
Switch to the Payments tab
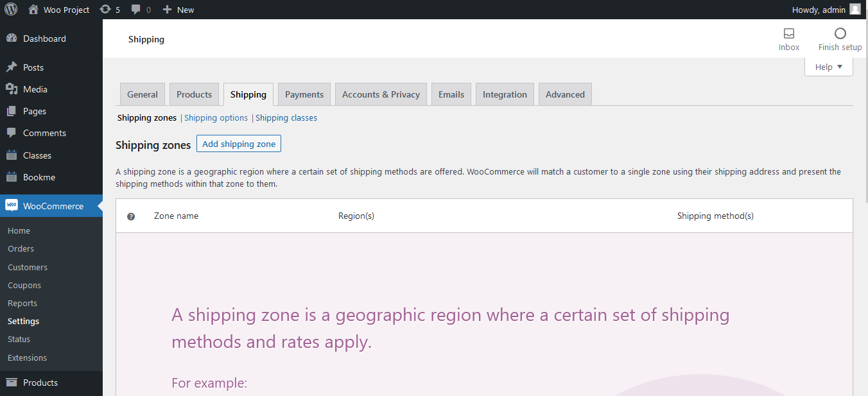click(x=304, y=94)
